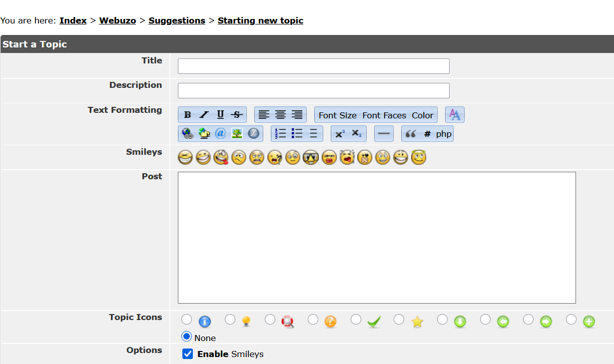
Task: Open the Font Faces dropdown
Action: tap(384, 115)
